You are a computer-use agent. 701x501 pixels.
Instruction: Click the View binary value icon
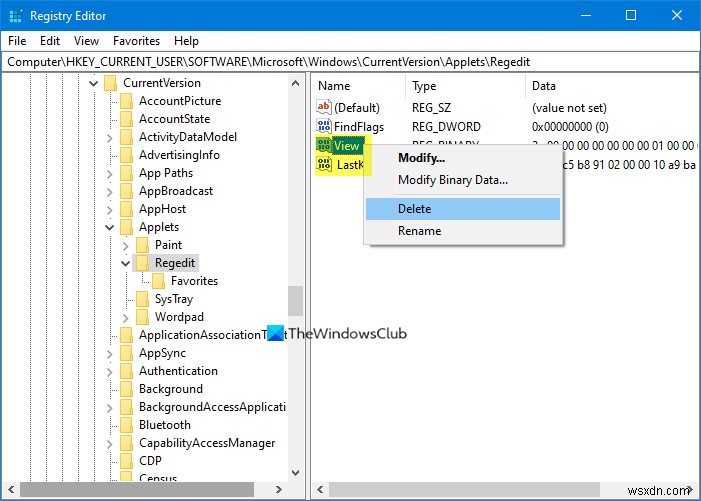[x=324, y=145]
